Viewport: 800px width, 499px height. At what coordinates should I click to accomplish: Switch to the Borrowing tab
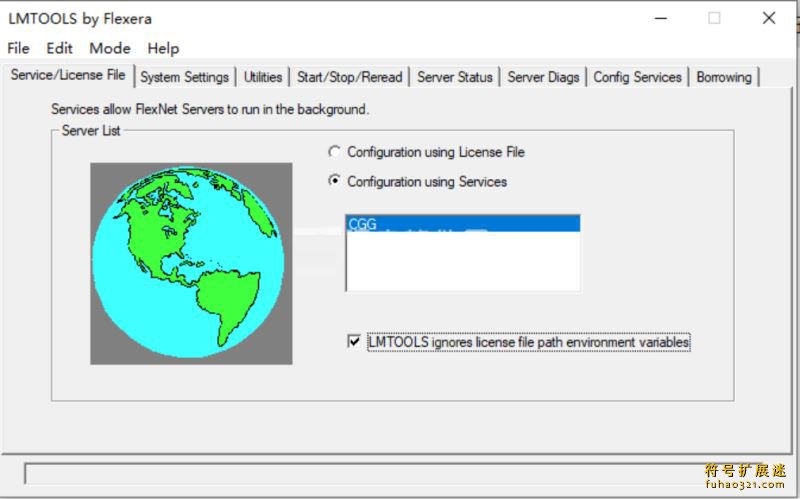point(724,77)
